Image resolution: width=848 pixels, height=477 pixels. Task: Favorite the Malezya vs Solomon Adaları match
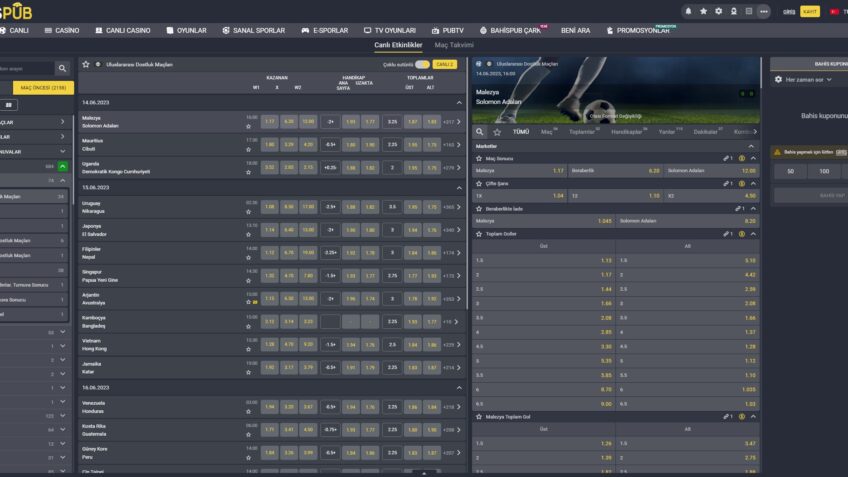(x=249, y=126)
